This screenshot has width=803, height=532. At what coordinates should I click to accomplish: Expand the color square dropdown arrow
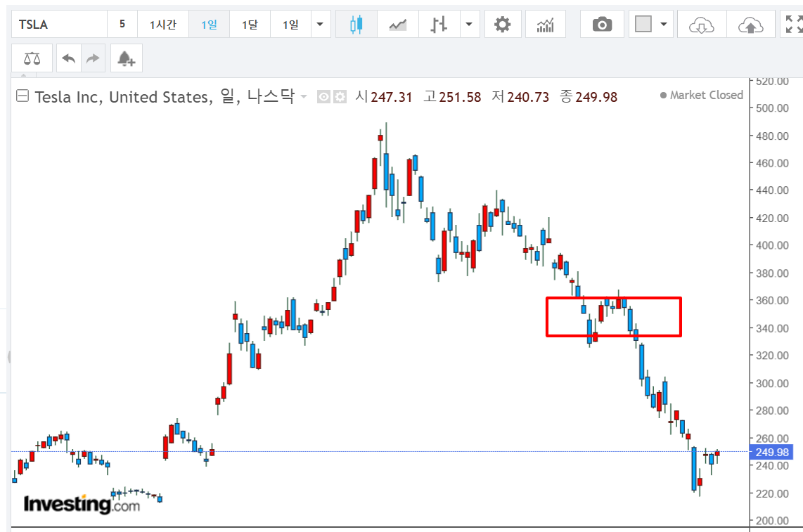pos(664,24)
